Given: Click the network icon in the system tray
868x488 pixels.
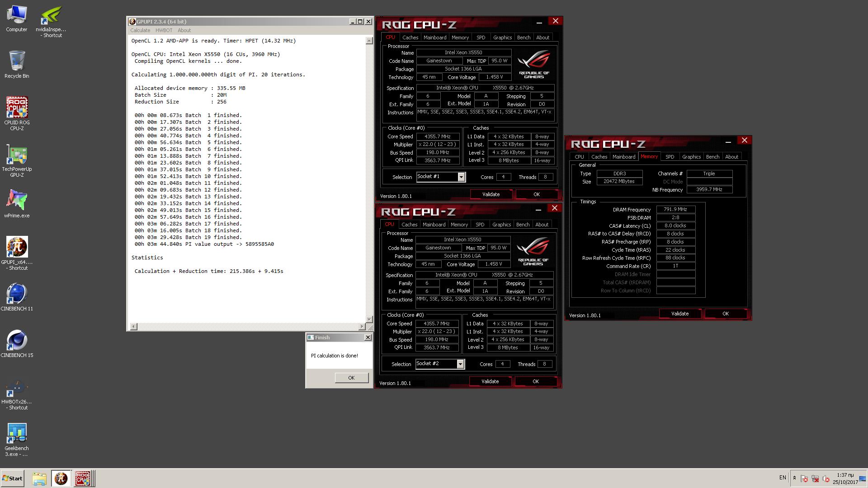Looking at the screenshot, I should click(815, 479).
